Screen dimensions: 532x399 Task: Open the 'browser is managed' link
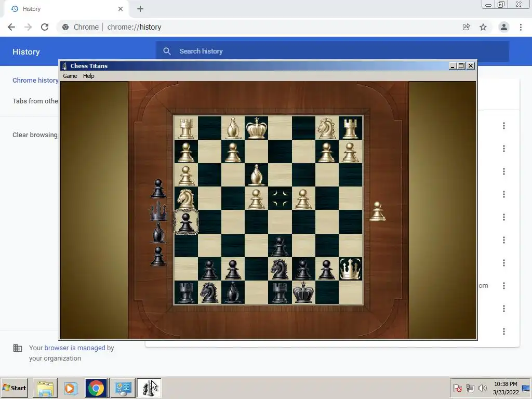75,348
